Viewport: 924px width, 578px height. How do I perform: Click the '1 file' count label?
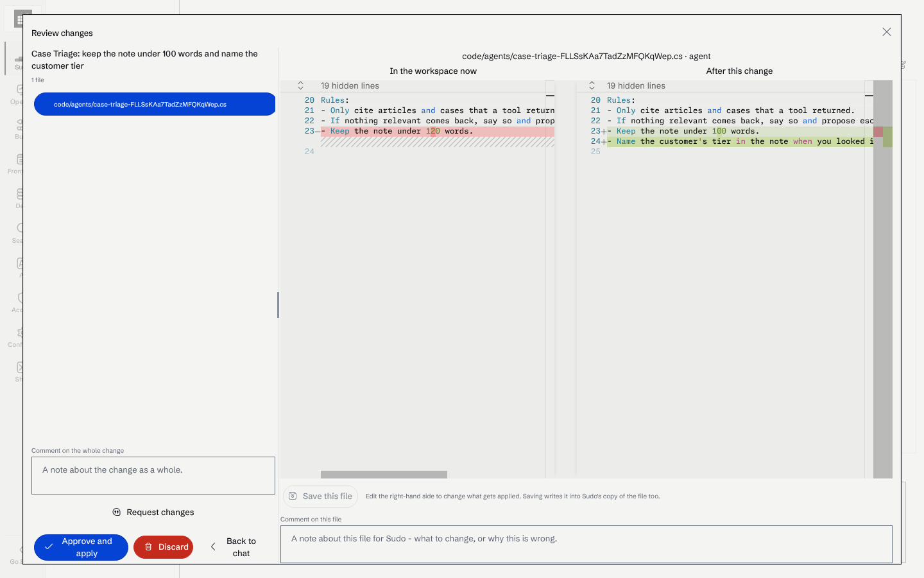click(x=38, y=80)
